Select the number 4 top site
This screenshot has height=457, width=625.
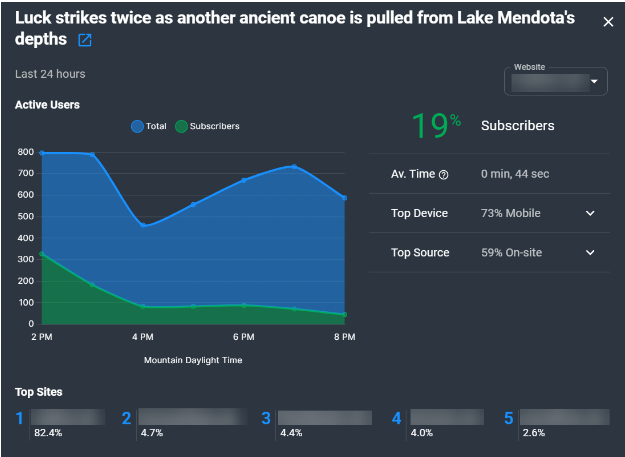click(x=446, y=418)
